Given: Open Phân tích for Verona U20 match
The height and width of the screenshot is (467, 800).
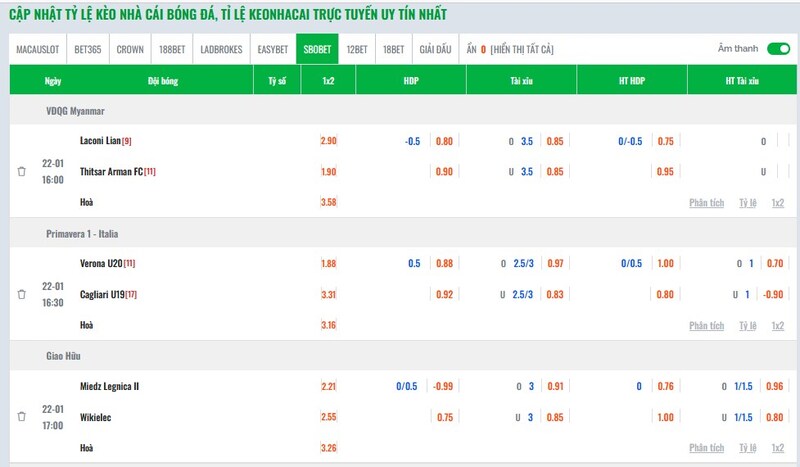Looking at the screenshot, I should coord(706,326).
